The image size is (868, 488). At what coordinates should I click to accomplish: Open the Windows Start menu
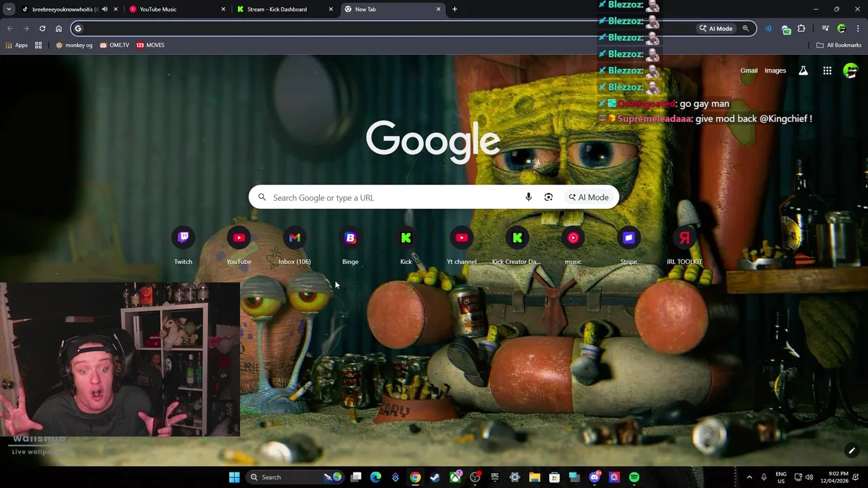234,477
